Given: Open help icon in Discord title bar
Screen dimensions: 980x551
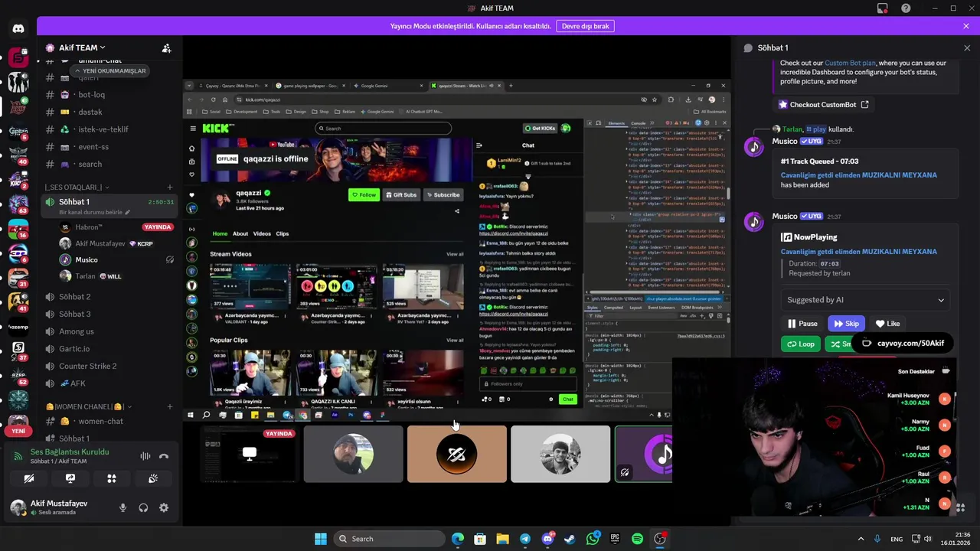Looking at the screenshot, I should pos(906,8).
